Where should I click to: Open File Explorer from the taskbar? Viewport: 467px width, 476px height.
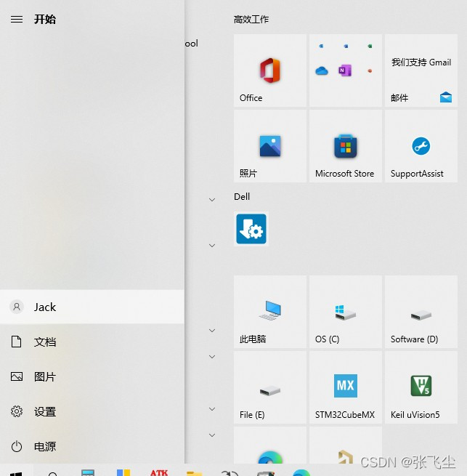tap(194, 473)
